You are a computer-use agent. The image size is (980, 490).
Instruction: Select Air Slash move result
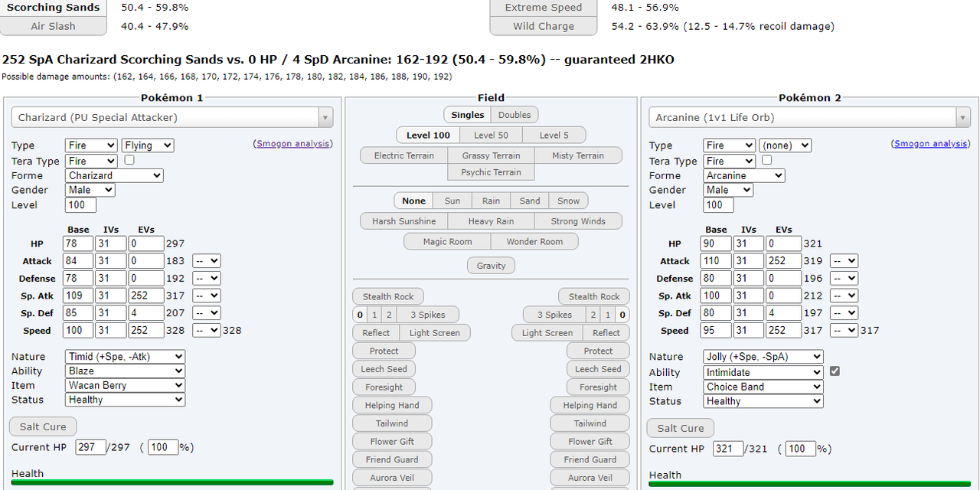pyautogui.click(x=53, y=26)
